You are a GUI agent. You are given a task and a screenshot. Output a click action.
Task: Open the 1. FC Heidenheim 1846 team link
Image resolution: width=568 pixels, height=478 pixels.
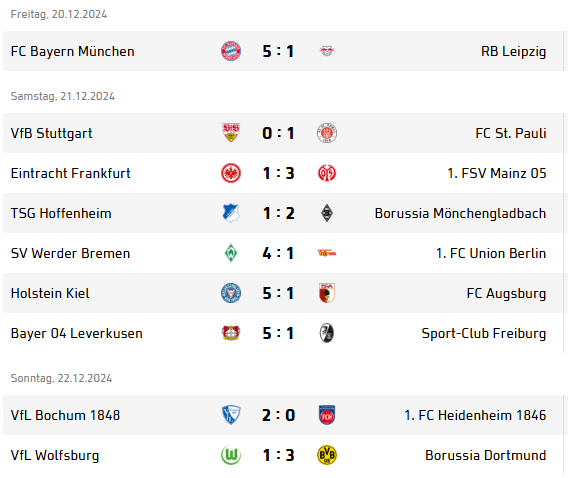coord(475,415)
